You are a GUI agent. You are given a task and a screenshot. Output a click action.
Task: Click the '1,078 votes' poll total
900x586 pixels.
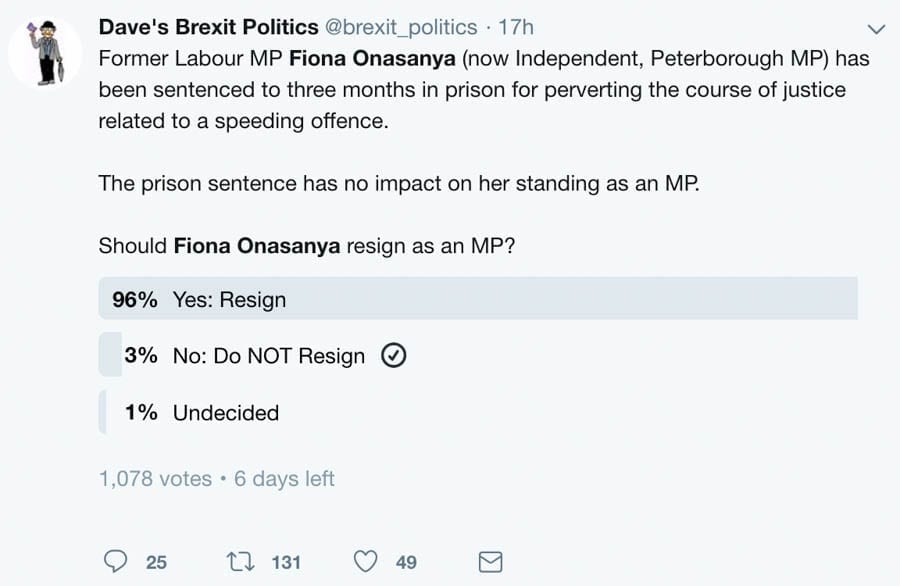click(155, 479)
